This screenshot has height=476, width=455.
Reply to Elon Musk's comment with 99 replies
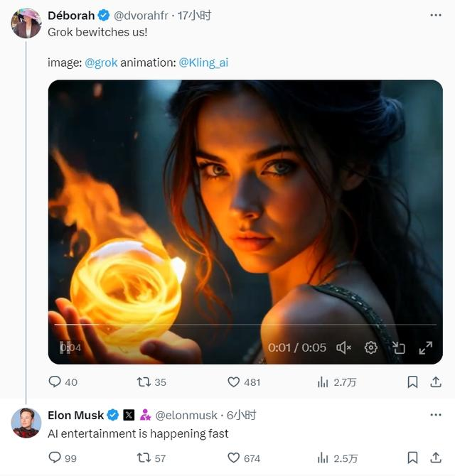(55, 458)
